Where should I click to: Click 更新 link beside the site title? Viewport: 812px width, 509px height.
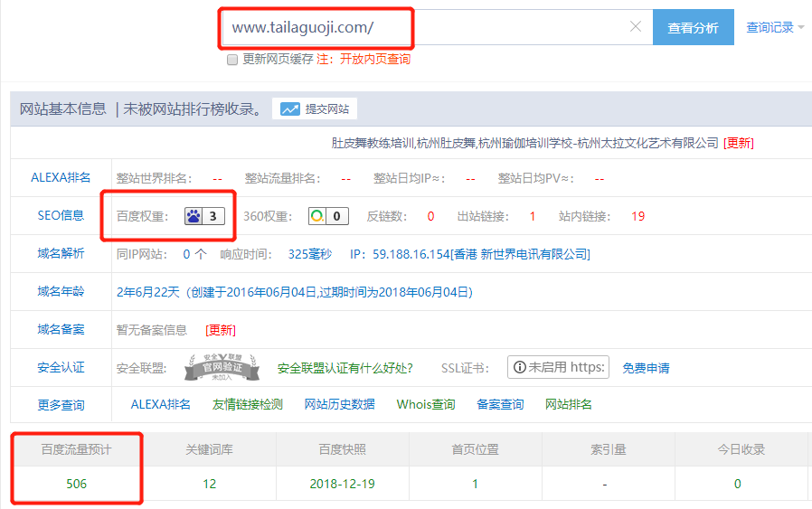coord(739,143)
